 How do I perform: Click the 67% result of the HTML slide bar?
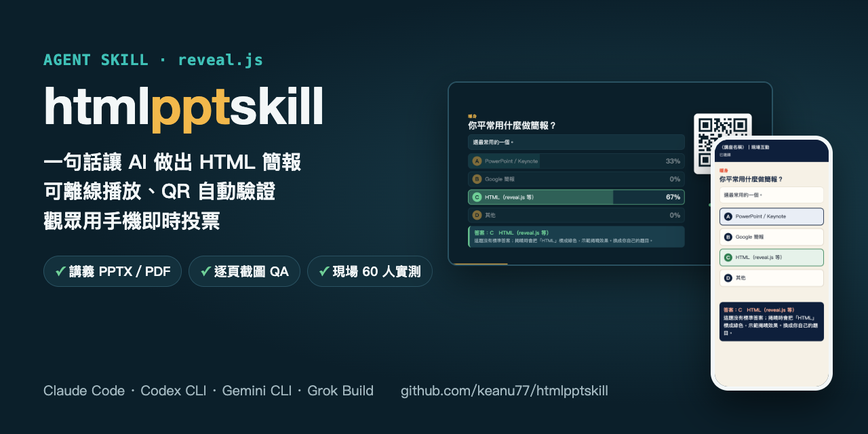pyautogui.click(x=673, y=197)
